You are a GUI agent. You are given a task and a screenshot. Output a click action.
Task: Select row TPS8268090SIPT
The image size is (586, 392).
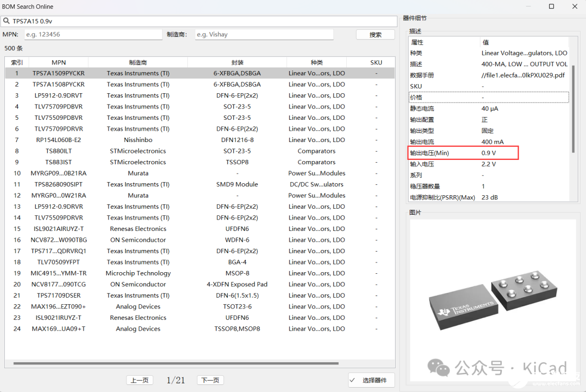click(200, 184)
